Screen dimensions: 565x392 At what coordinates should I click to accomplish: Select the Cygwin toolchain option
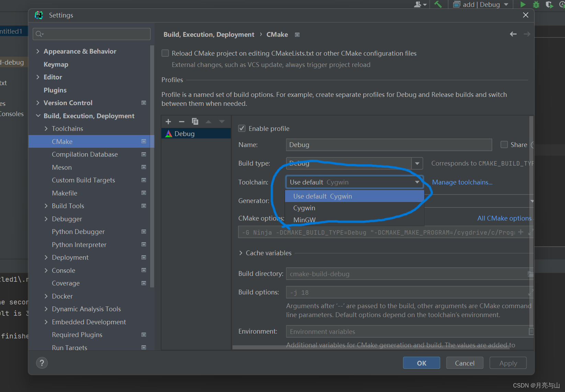[354, 208]
